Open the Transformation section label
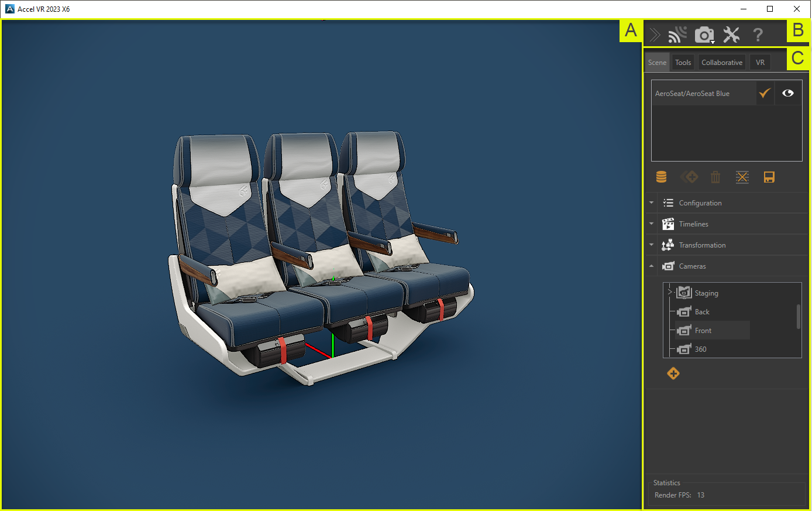Viewport: 812px width, 511px height. [x=702, y=245]
